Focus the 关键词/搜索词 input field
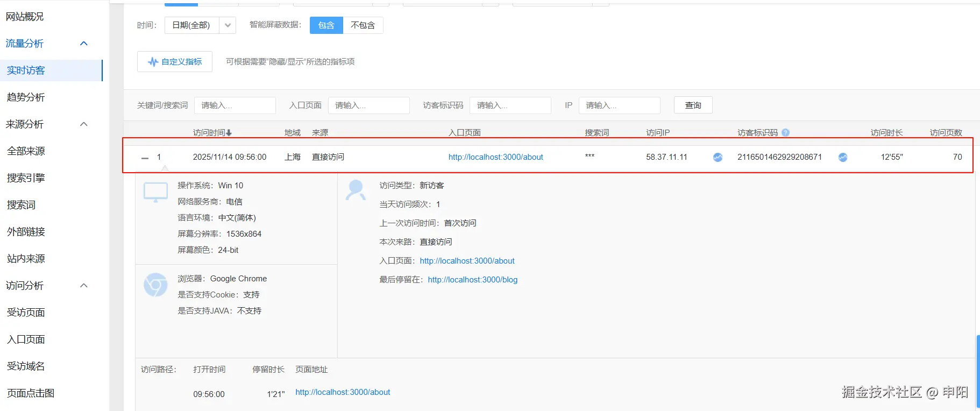 click(235, 105)
